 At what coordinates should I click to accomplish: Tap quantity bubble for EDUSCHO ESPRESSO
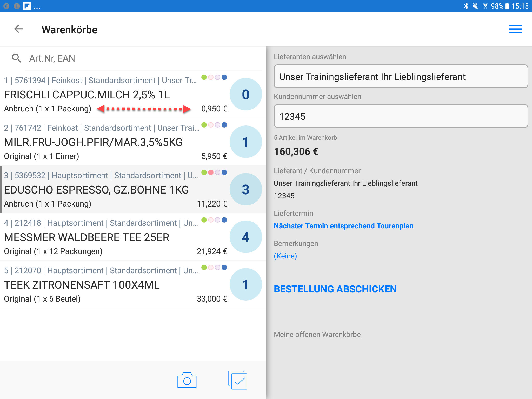pos(245,189)
